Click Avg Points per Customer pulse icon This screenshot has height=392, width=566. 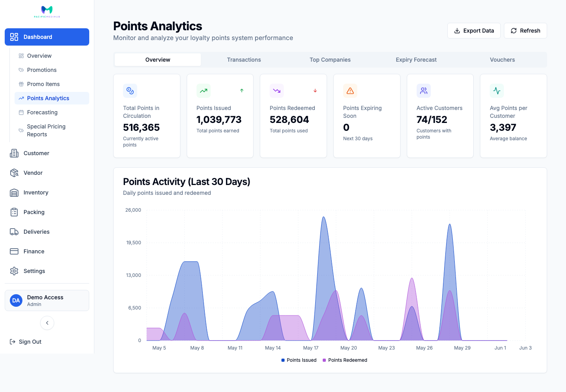coord(497,91)
